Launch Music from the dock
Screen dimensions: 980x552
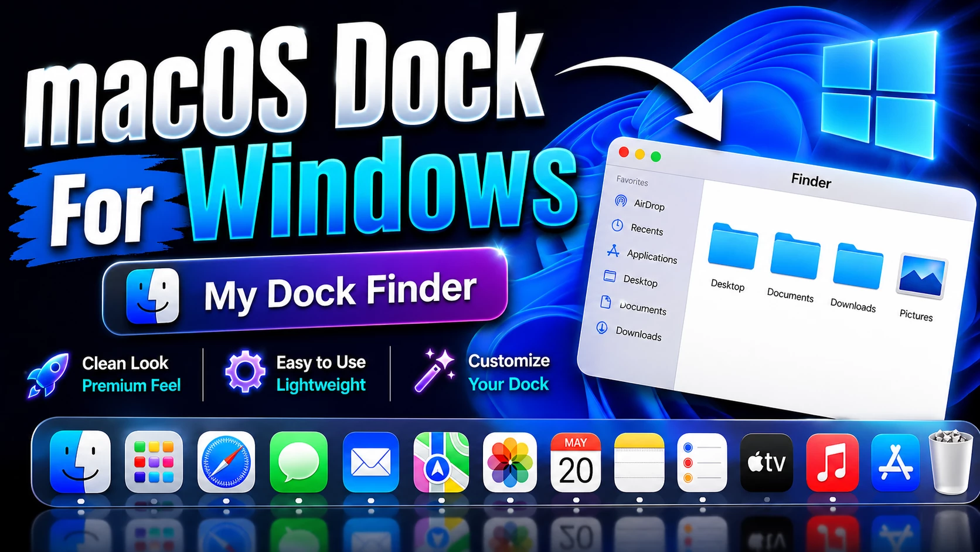coord(832,462)
